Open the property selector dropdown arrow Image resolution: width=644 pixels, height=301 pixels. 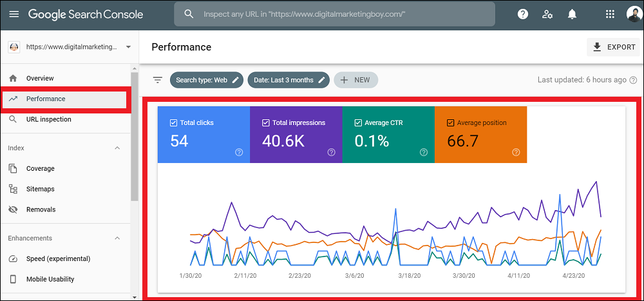coord(128,47)
